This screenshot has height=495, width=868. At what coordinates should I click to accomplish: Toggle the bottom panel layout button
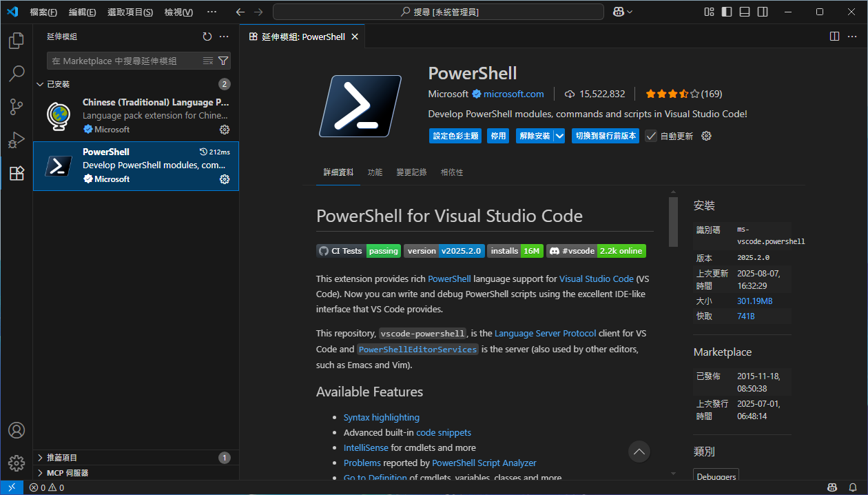coord(745,12)
